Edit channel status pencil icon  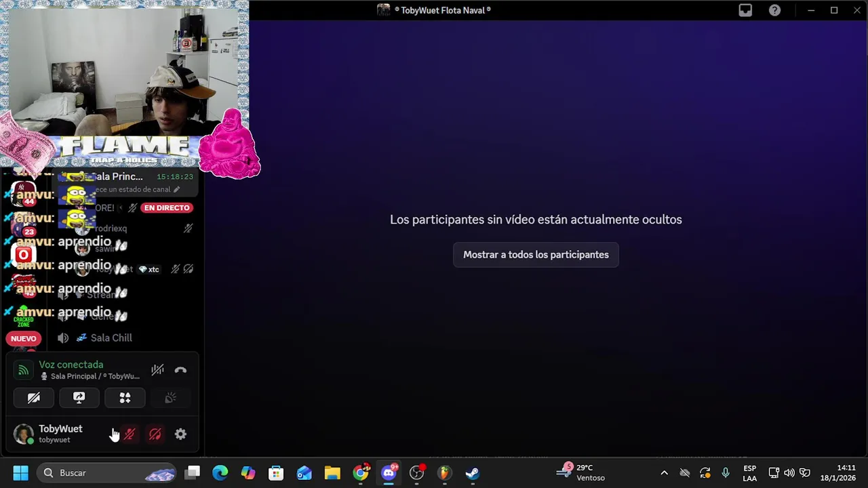tap(176, 190)
